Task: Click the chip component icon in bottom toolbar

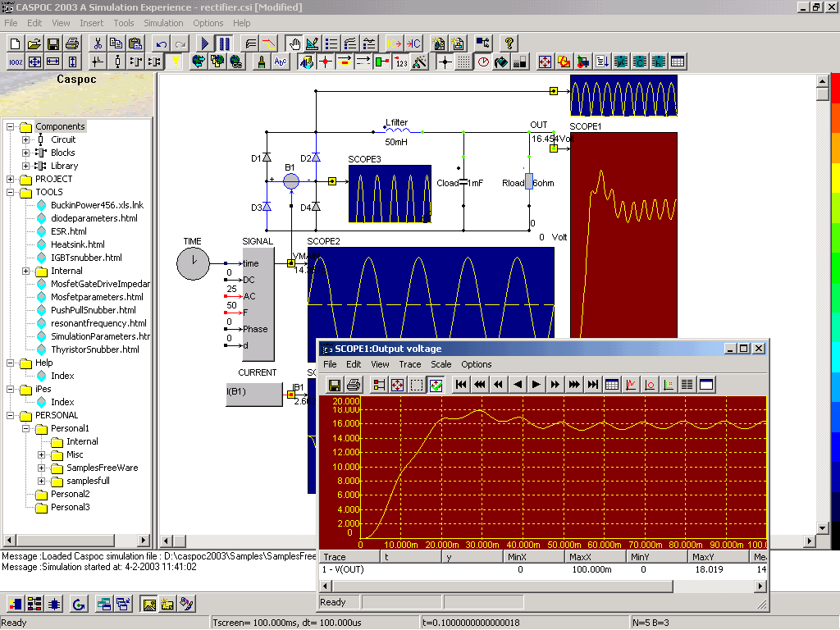Action: (53, 605)
